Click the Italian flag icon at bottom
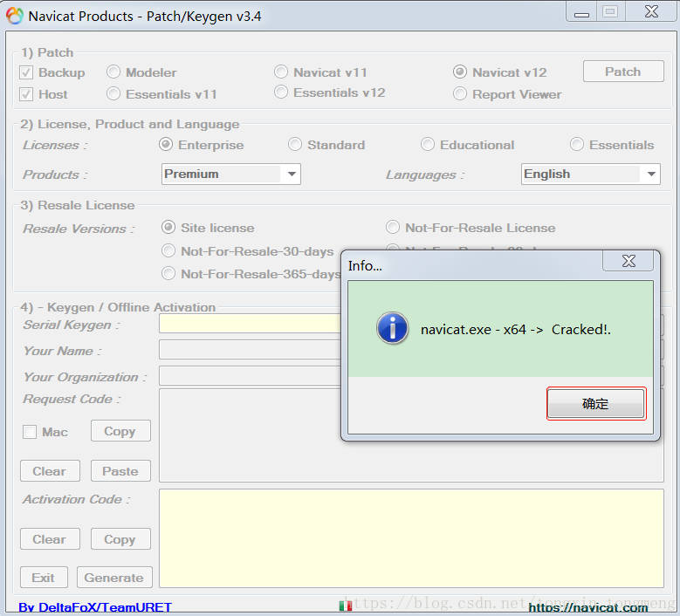 point(346,606)
